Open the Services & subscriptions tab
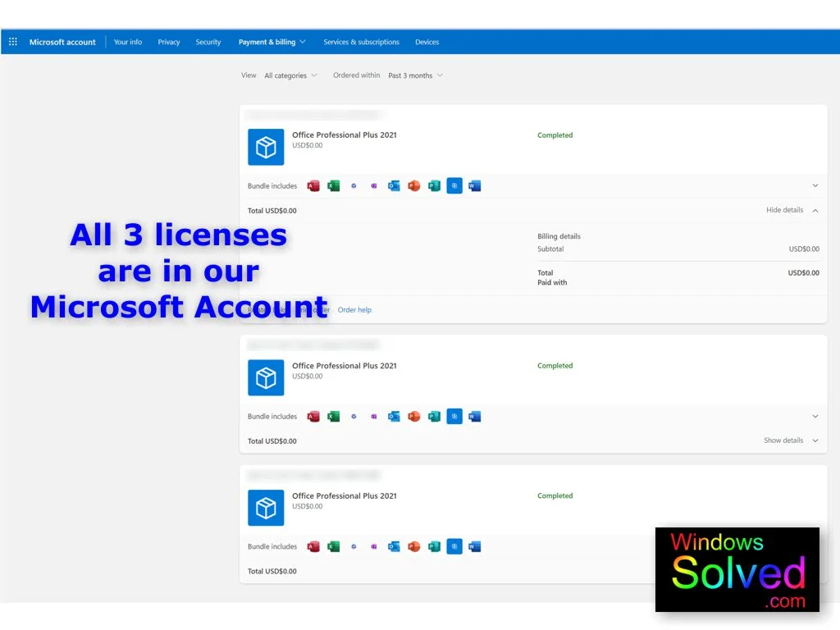The image size is (840, 630). (x=361, y=42)
